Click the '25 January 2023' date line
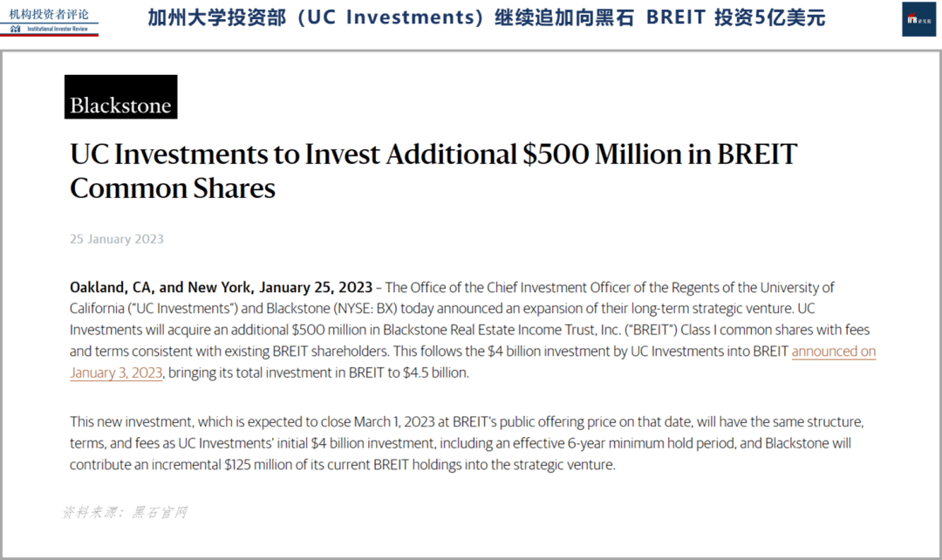Image resolution: width=942 pixels, height=560 pixels. tap(117, 239)
